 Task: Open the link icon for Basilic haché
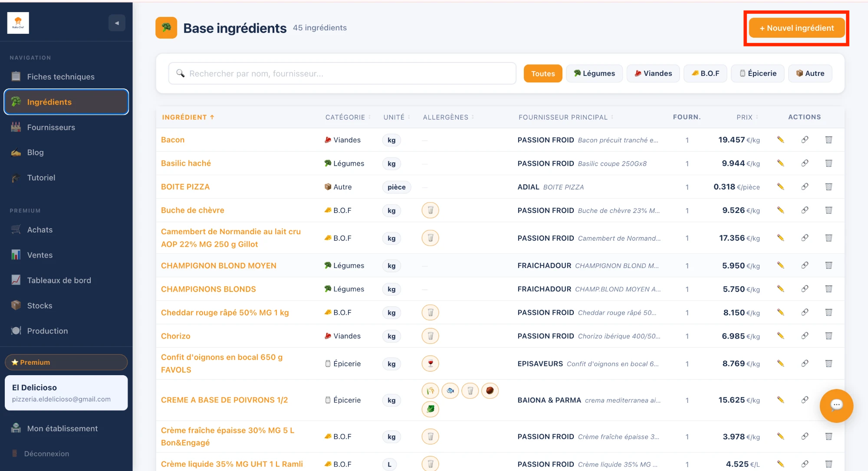click(x=805, y=163)
